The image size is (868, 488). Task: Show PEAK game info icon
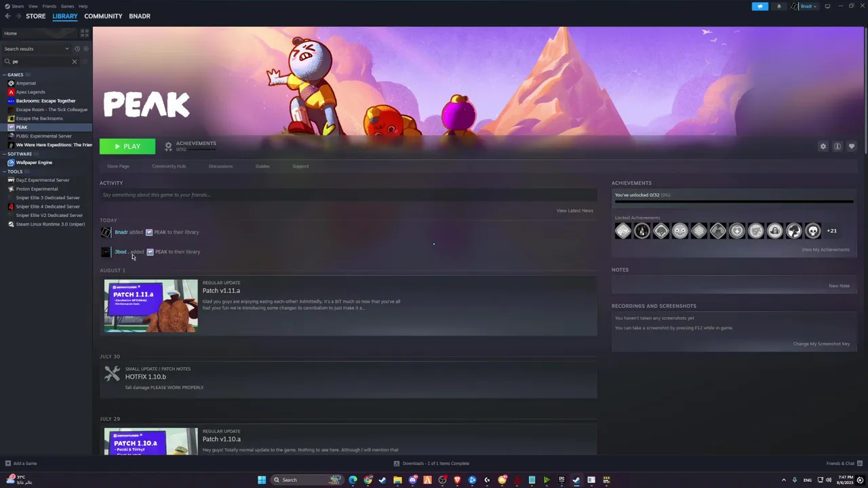coord(837,146)
